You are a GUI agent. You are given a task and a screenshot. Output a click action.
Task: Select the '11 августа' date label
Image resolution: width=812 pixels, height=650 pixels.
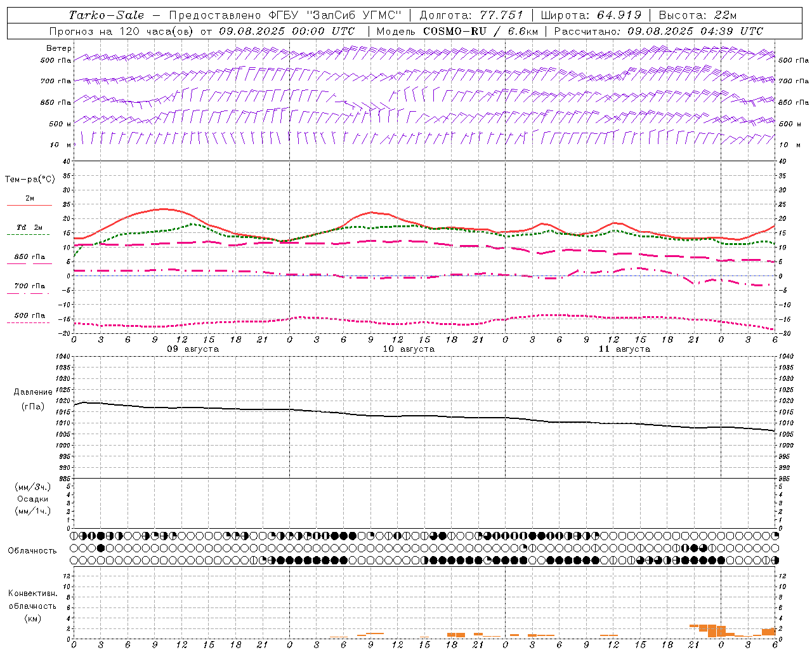point(624,349)
